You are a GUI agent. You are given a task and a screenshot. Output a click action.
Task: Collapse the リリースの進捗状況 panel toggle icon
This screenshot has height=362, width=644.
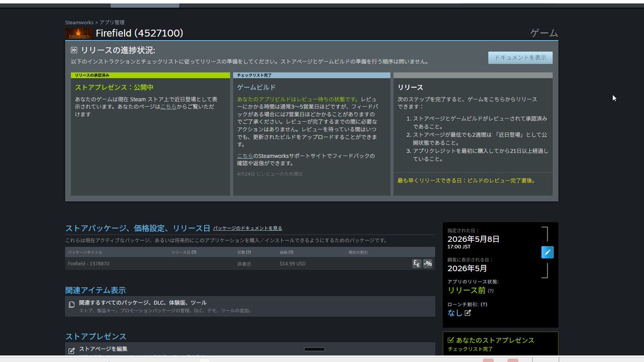[74, 50]
